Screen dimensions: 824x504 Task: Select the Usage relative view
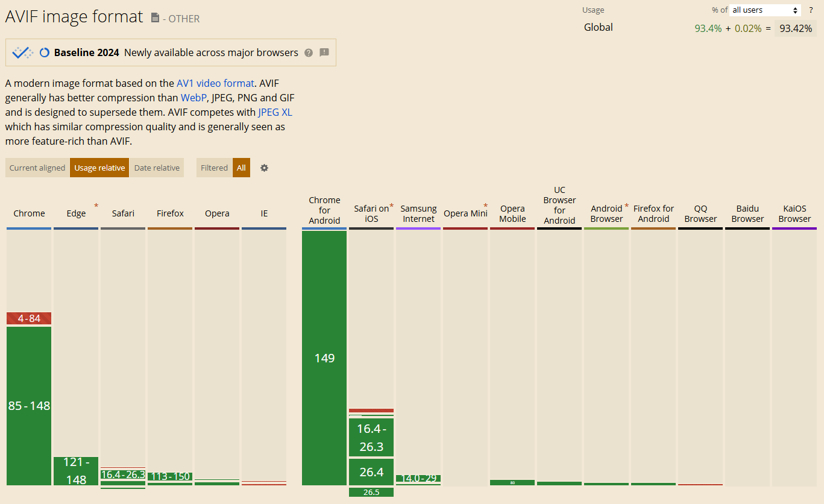99,168
